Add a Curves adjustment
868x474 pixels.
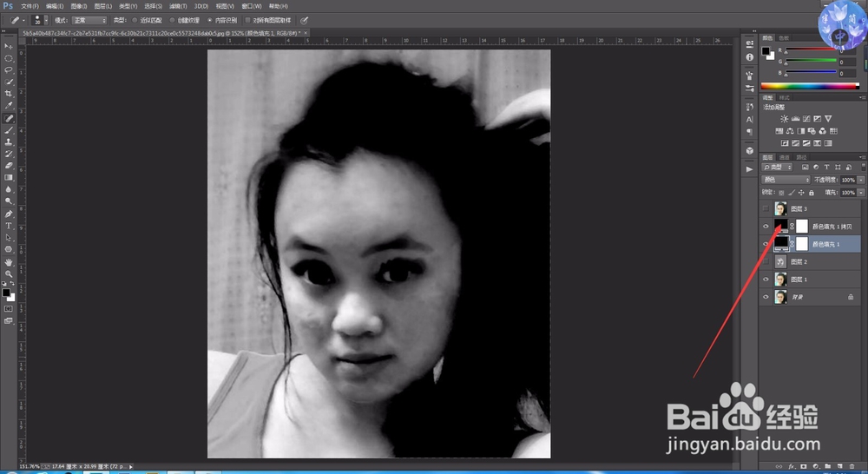point(806,118)
